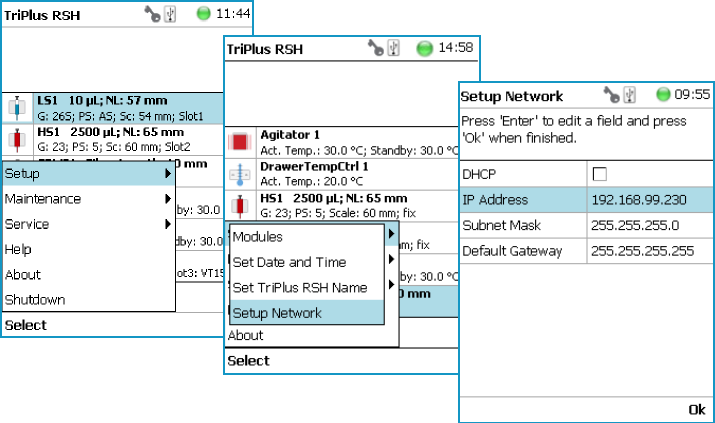Click the HS1 syringe icon in middle window

coord(240,206)
